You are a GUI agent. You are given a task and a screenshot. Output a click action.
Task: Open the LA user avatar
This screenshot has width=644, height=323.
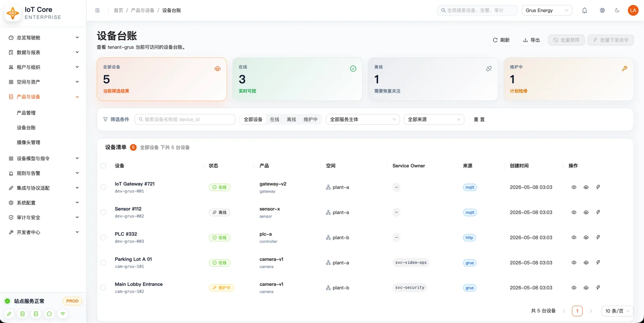[x=633, y=10]
